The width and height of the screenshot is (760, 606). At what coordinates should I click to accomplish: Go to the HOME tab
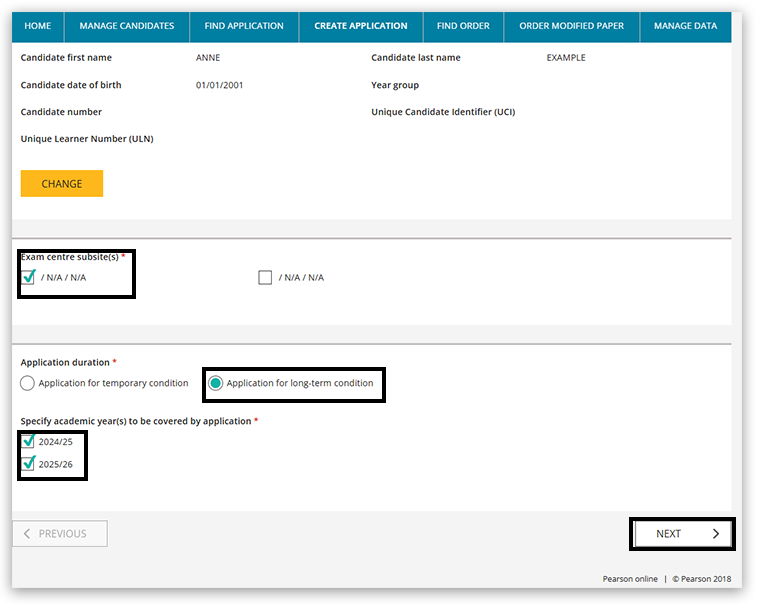pos(37,26)
